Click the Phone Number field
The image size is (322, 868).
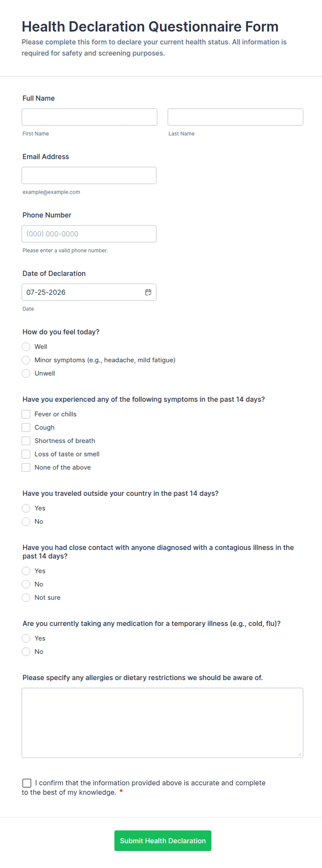point(89,234)
